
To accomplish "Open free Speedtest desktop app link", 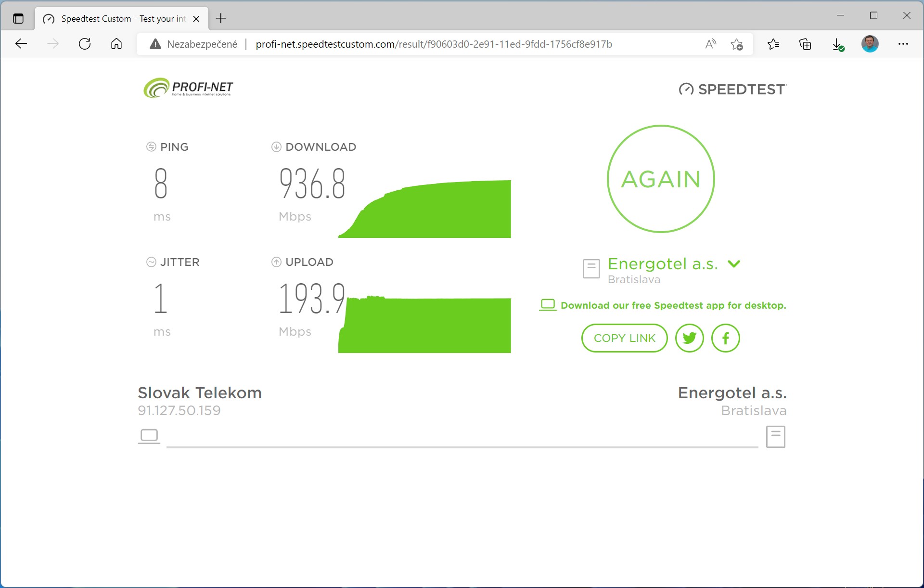I will (x=673, y=305).
